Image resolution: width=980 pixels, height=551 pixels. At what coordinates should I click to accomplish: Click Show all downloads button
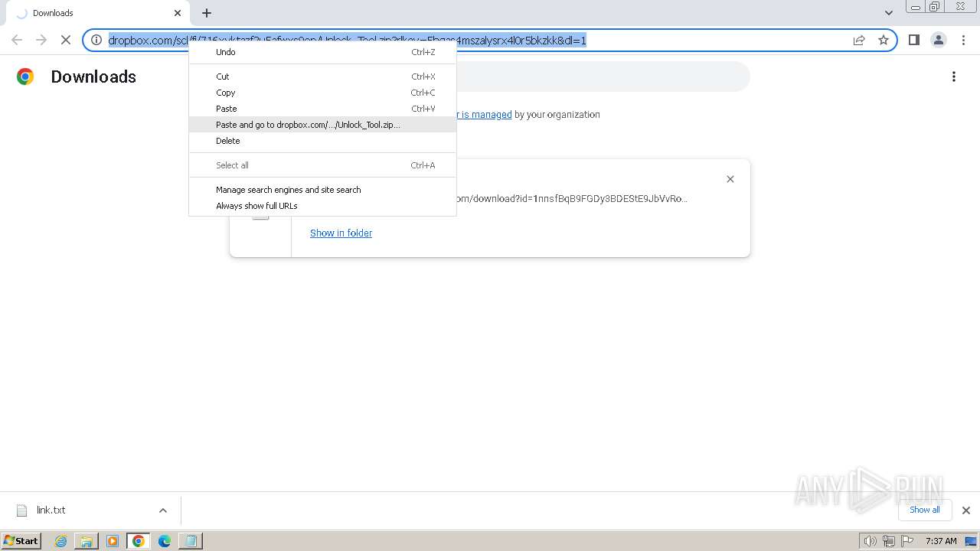pyautogui.click(x=925, y=510)
